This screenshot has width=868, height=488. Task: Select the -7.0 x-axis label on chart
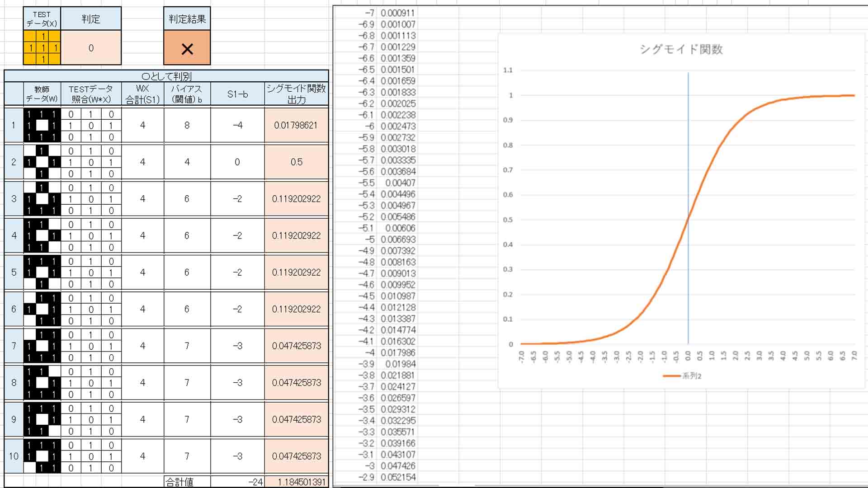coord(521,357)
